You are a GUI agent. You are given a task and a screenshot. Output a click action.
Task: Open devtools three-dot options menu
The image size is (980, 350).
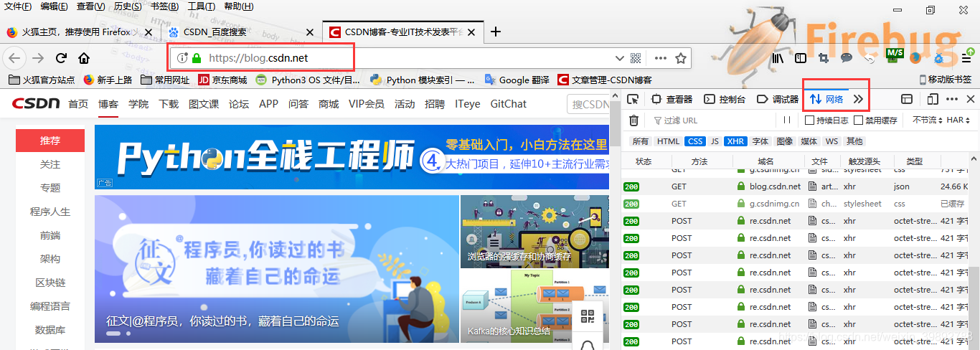click(x=952, y=99)
